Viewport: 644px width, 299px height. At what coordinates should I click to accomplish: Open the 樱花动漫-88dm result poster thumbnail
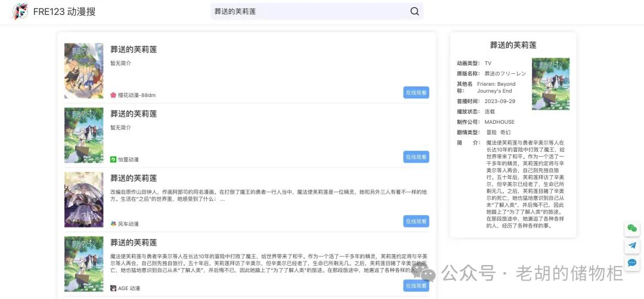(x=84, y=71)
